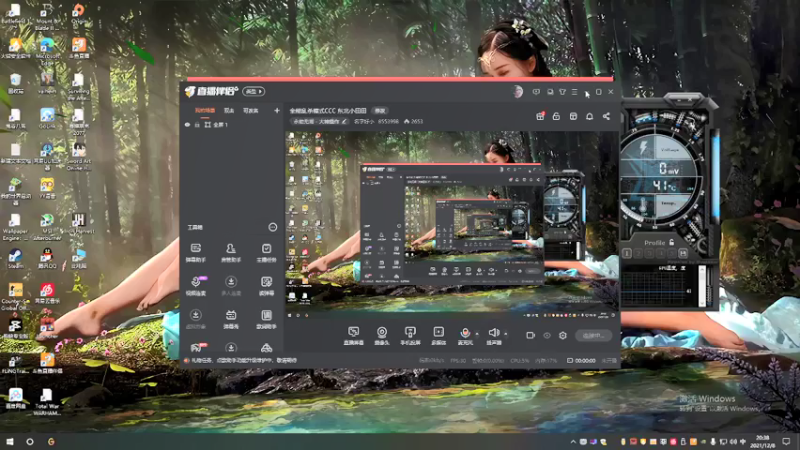Image resolution: width=800 pixels, height=450 pixels.
Task: Add a multimedia file source
Action: (438, 336)
